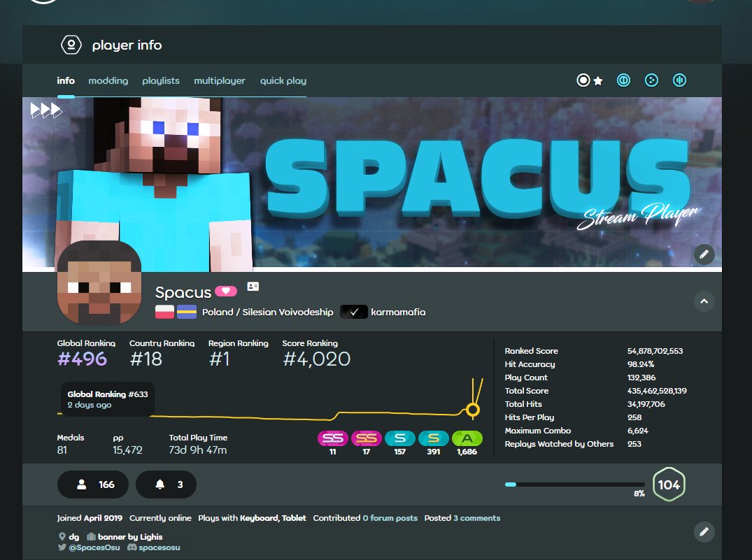Screen dimensions: 752x560
Task: Switch to the multiplayer tab
Action: point(219,80)
